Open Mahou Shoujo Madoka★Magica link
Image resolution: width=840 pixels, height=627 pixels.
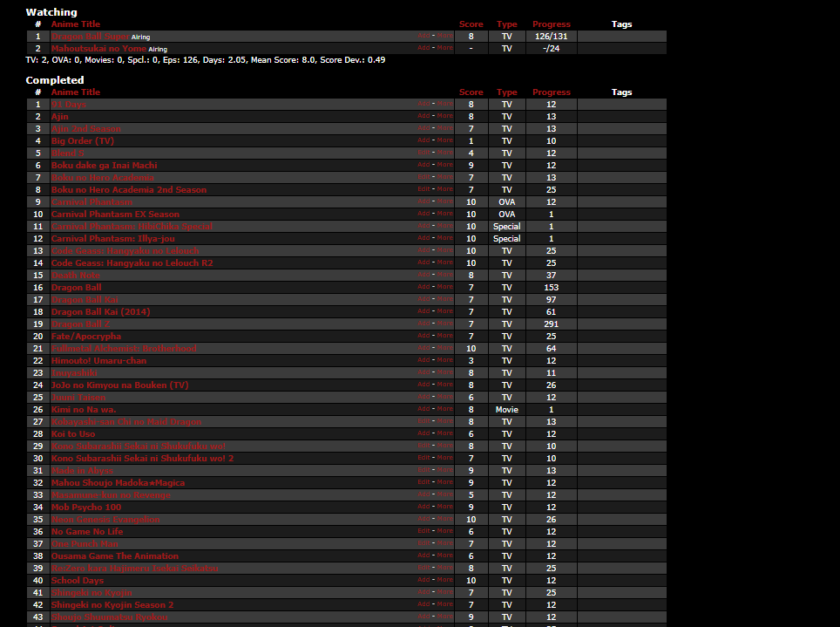click(x=118, y=483)
